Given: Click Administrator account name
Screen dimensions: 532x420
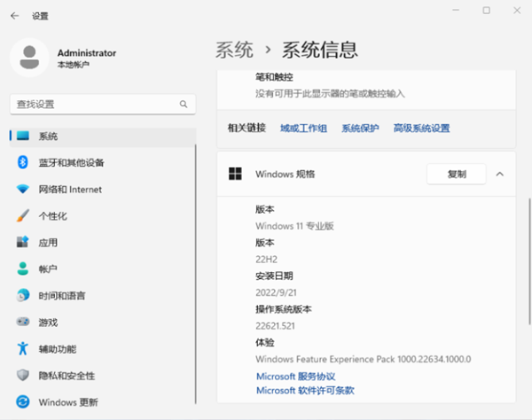Looking at the screenshot, I should point(87,53).
